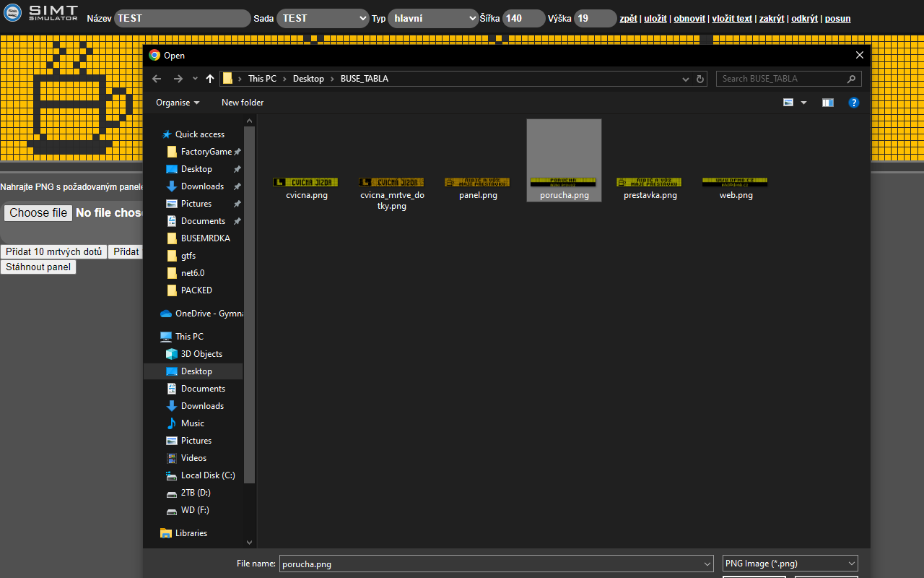Go up one folder level
This screenshot has width=924, height=578.
click(x=210, y=79)
